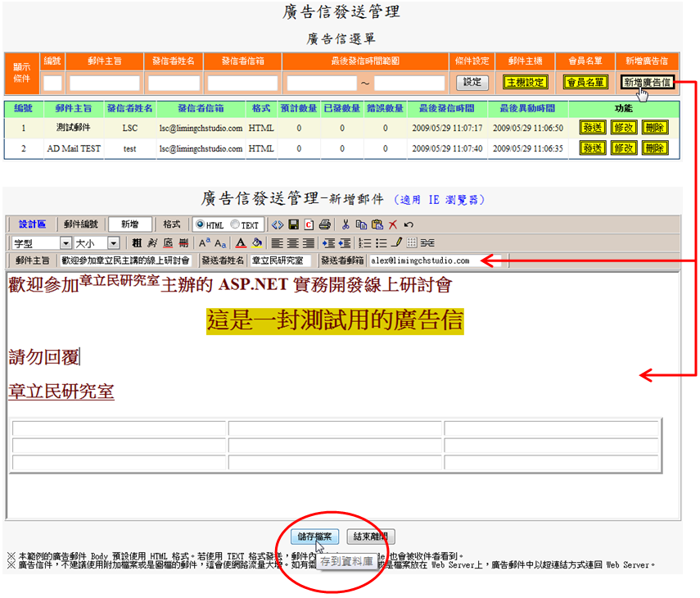Click the 發送者姓名 sender name field
700x598 pixels.
click(280, 260)
